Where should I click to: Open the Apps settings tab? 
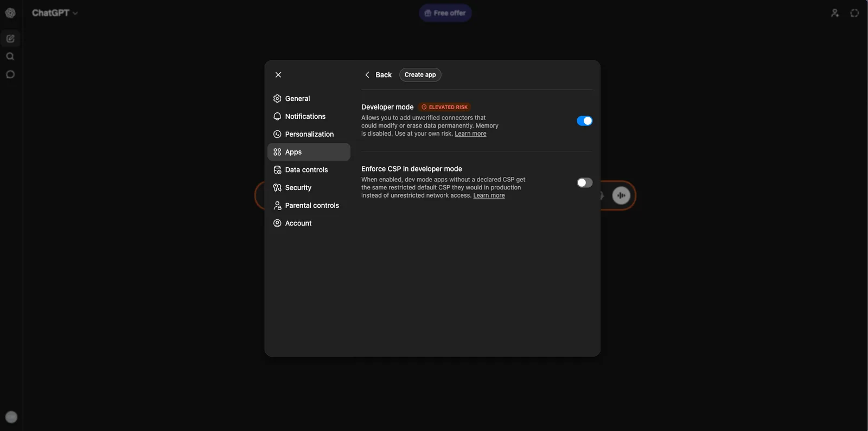coord(309,152)
